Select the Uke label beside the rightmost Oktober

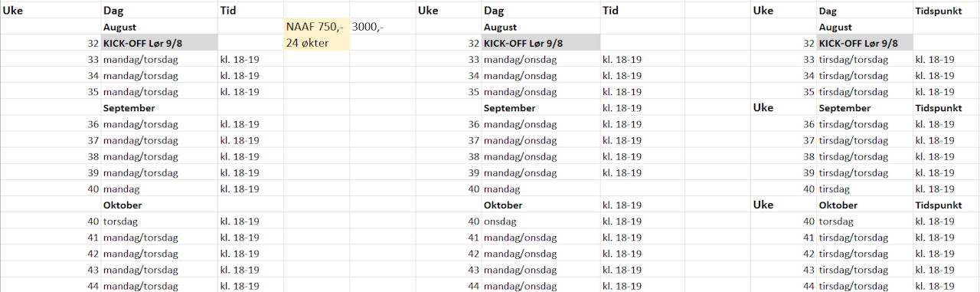click(x=783, y=205)
